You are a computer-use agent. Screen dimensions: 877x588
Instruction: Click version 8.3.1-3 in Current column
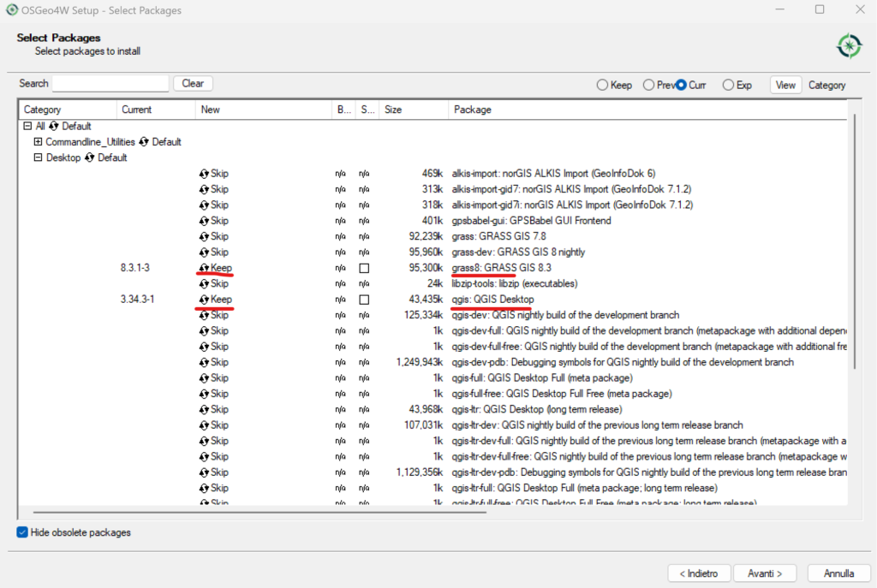coord(134,268)
